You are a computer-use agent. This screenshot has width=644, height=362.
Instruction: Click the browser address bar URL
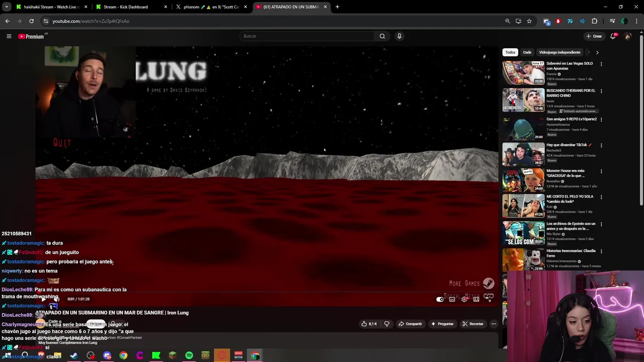(x=91, y=21)
